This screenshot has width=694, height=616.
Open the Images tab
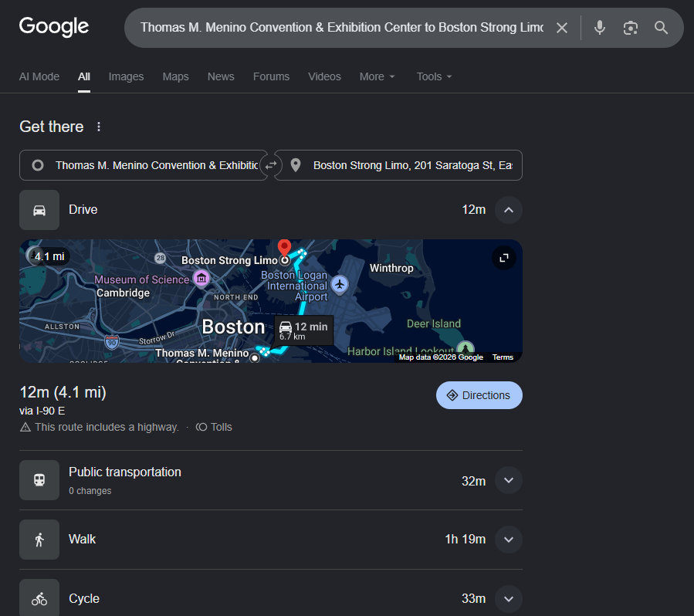[126, 76]
